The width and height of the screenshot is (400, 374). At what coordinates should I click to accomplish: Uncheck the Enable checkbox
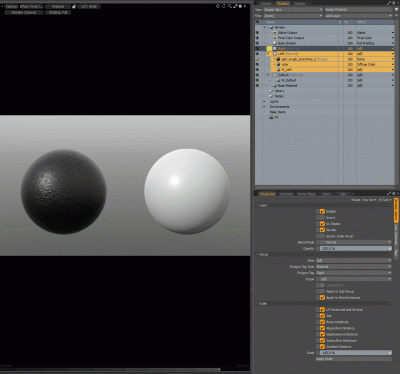coord(322,211)
